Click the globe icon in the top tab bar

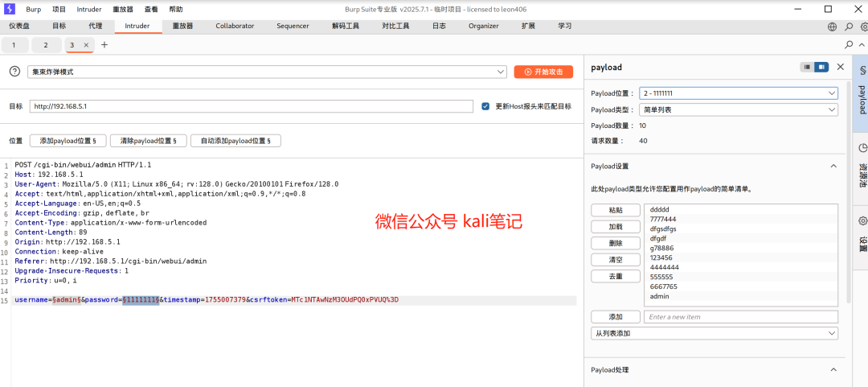[x=832, y=26]
